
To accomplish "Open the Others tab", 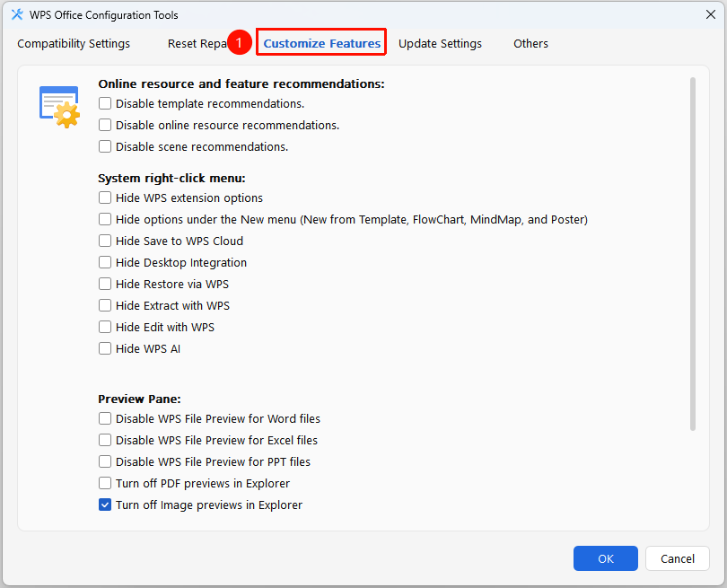I will pos(530,44).
